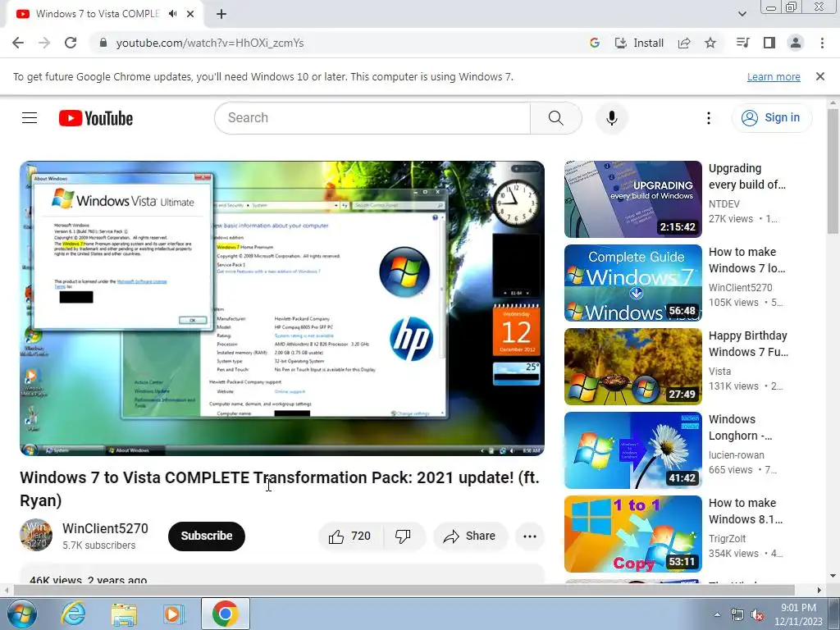Reload the YouTube page

click(x=71, y=43)
